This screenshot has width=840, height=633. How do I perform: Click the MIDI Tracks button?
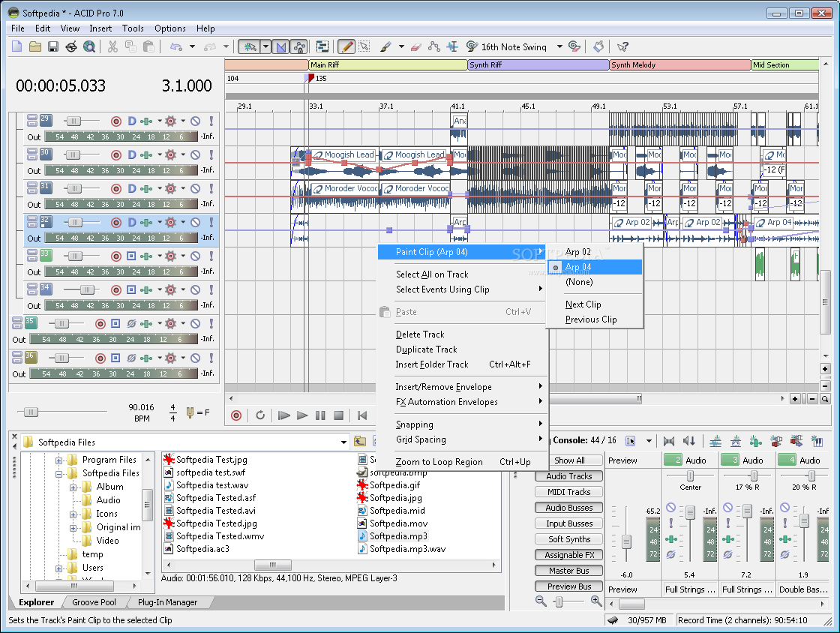(x=569, y=492)
